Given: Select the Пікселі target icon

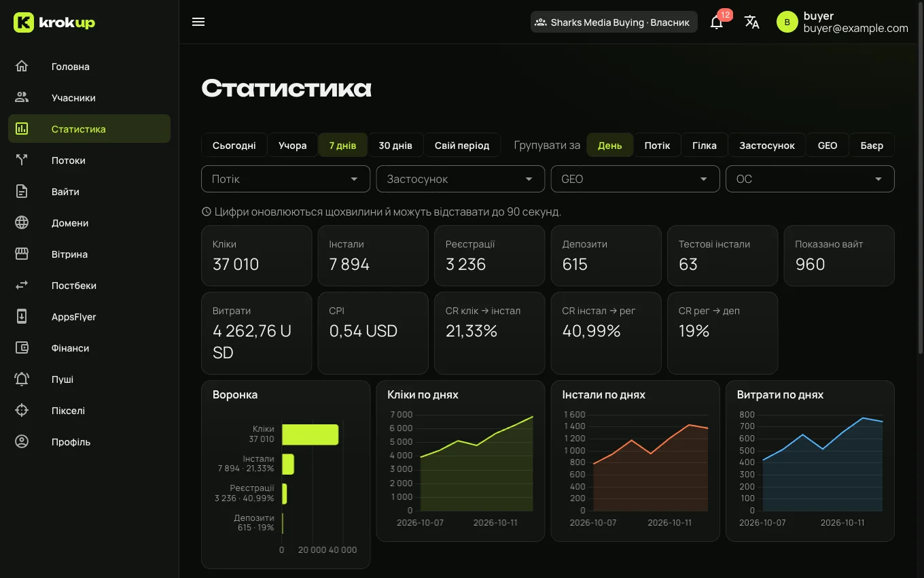Looking at the screenshot, I should coord(22,411).
